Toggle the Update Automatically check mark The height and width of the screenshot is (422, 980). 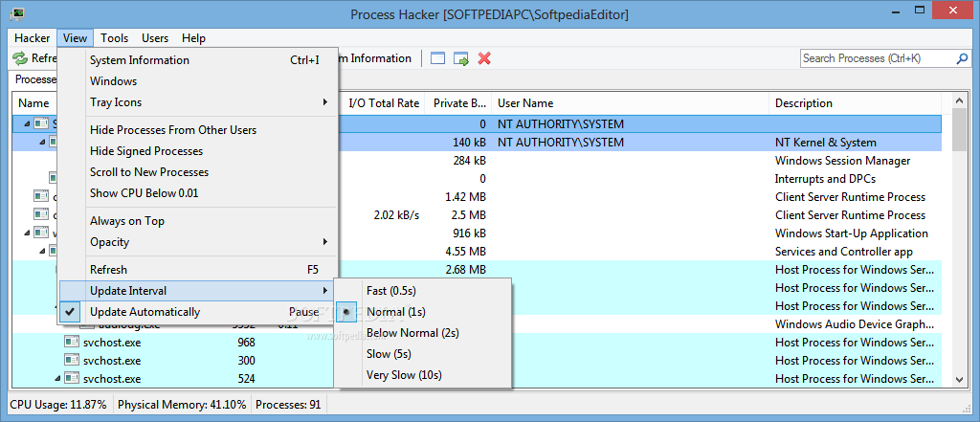coord(71,311)
